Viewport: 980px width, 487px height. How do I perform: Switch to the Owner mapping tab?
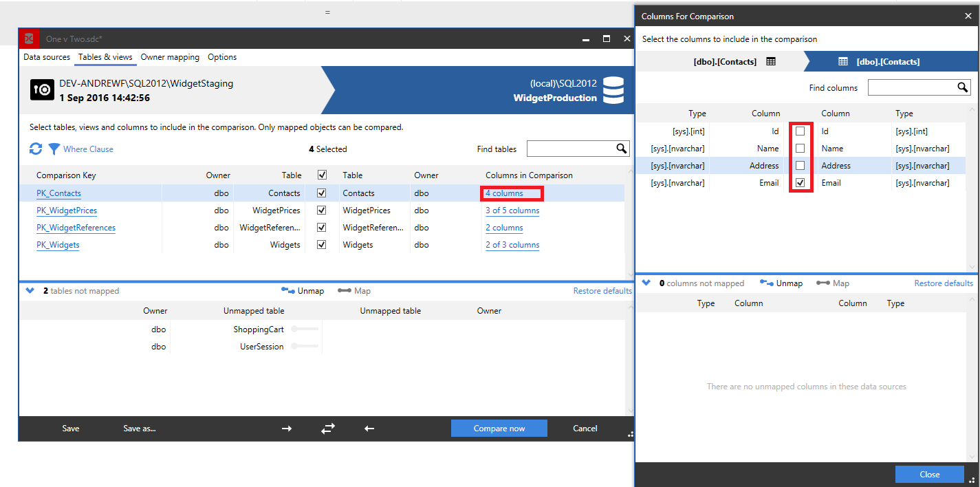tap(170, 57)
